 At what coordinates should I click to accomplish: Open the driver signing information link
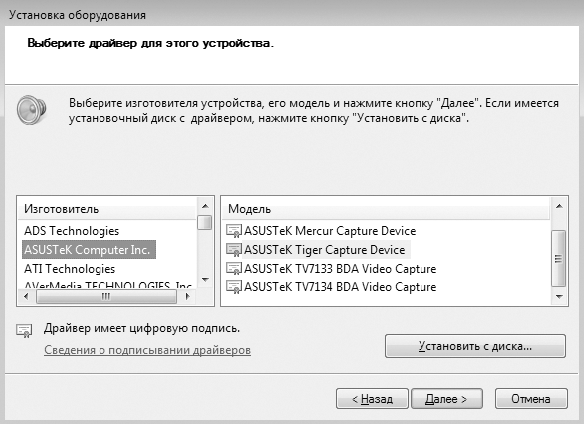coord(147,350)
